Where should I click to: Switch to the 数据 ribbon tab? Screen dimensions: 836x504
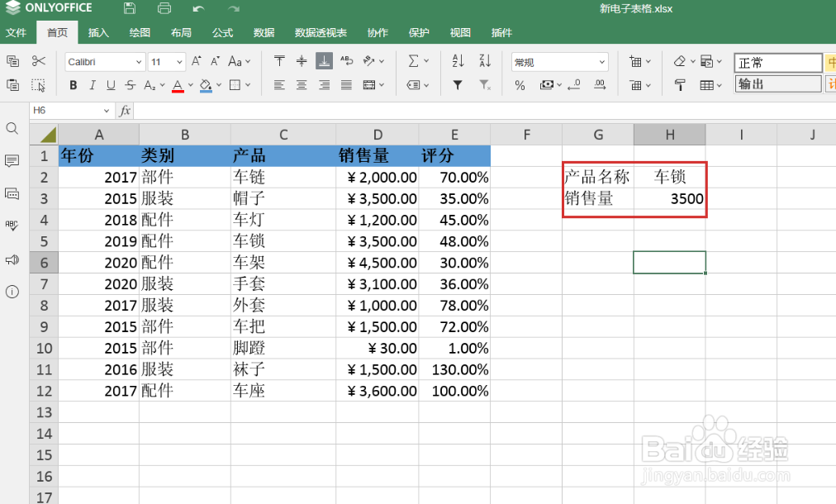264,33
